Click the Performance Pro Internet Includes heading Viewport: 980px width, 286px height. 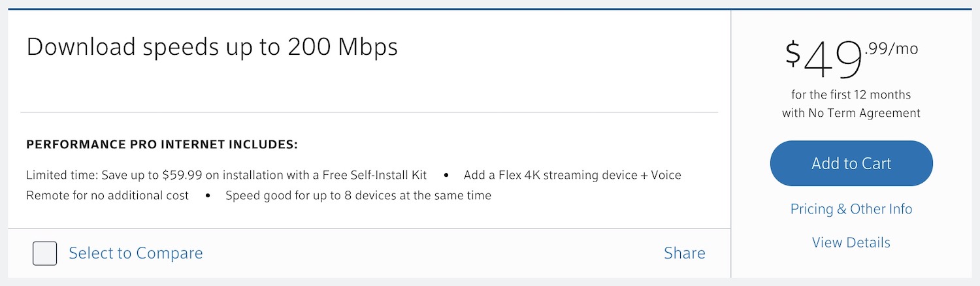tap(162, 144)
